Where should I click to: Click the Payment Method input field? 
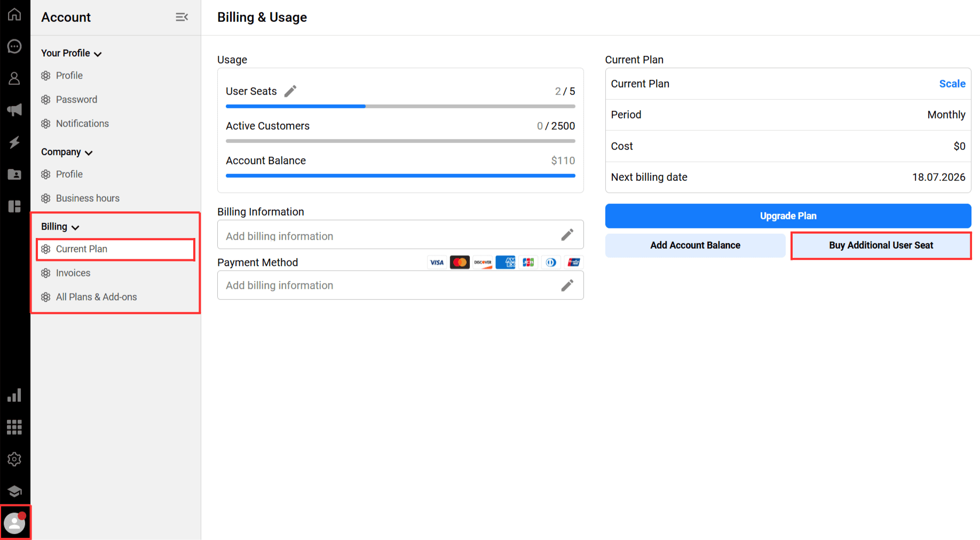[x=400, y=285]
